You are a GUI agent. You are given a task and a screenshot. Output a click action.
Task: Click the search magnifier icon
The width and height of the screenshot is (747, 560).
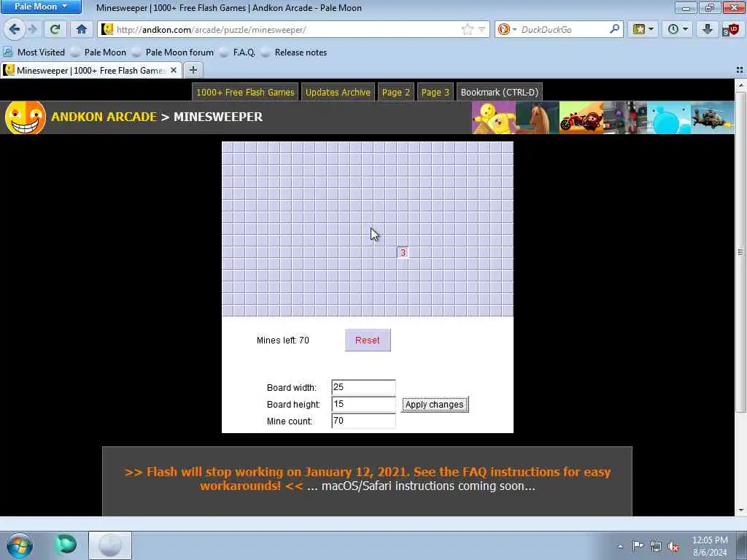coord(614,29)
